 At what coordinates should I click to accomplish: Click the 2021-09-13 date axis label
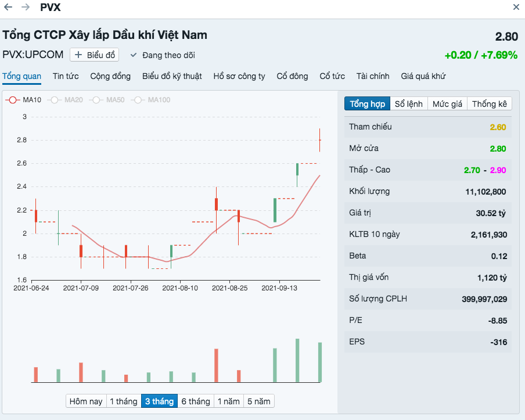point(279,288)
